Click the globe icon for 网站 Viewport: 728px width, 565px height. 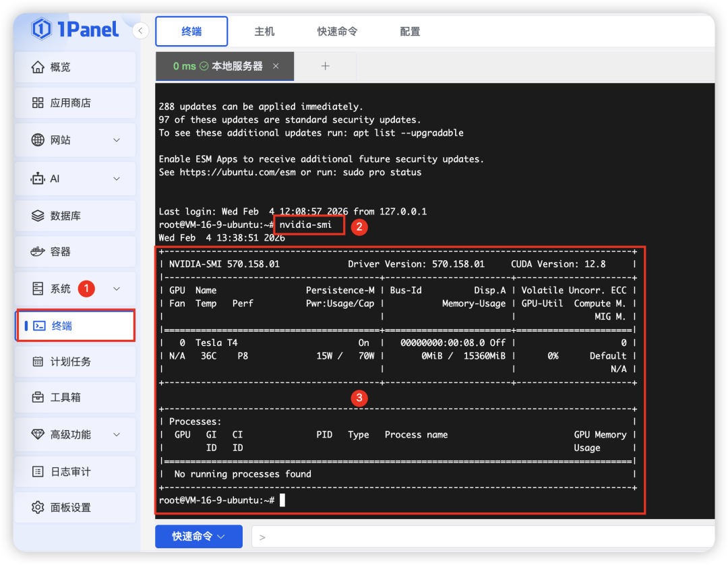pyautogui.click(x=38, y=140)
